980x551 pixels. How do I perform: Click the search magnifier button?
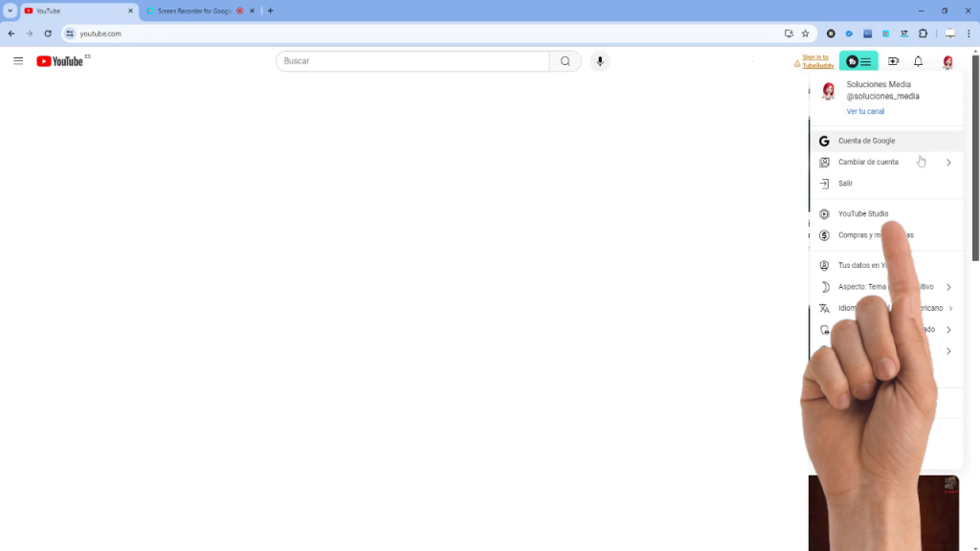(x=565, y=61)
